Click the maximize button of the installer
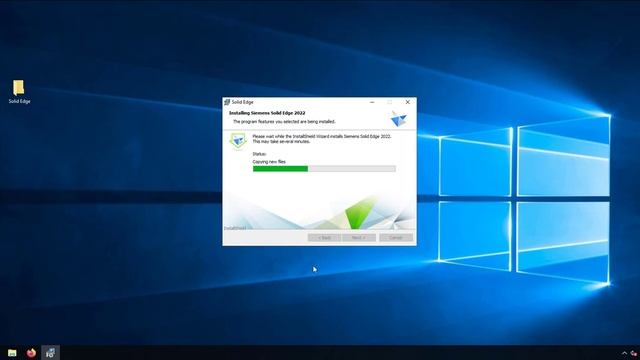Viewport: 640px width, 360px height. point(390,102)
